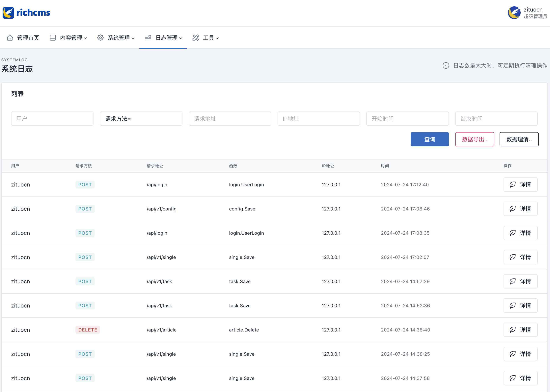Click the IP地址 column header
Screen dimensions: 550x392
point(328,166)
